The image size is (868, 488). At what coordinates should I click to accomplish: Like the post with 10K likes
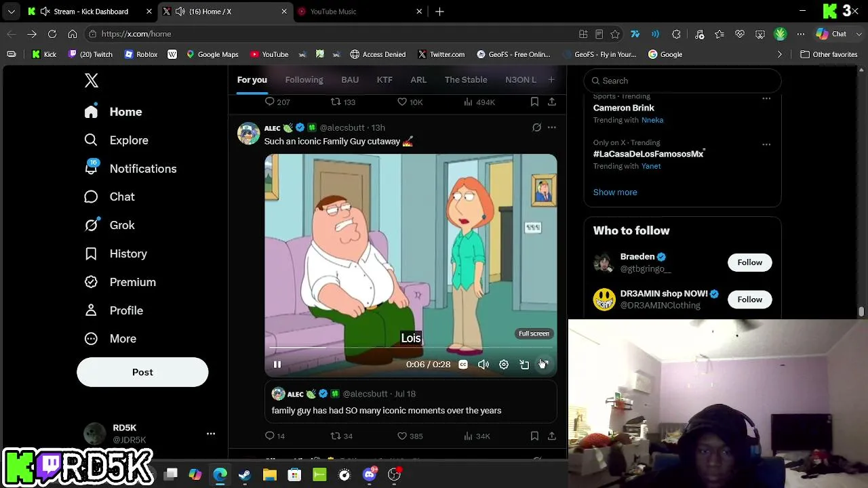pyautogui.click(x=410, y=102)
